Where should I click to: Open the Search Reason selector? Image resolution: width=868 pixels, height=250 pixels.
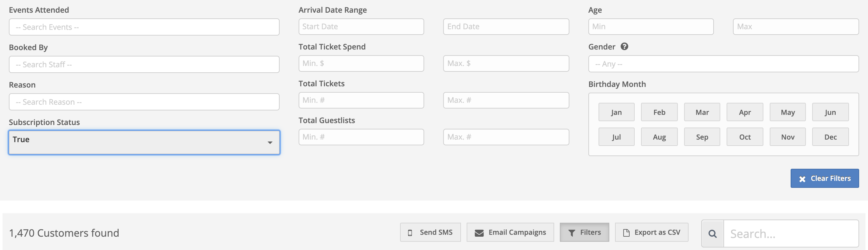144,102
